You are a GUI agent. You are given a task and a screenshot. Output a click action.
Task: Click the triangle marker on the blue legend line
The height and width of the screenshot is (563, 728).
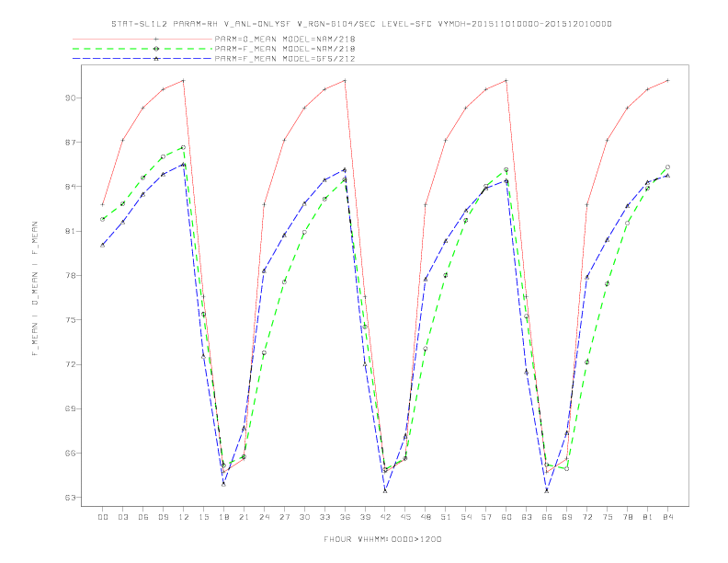[156, 59]
